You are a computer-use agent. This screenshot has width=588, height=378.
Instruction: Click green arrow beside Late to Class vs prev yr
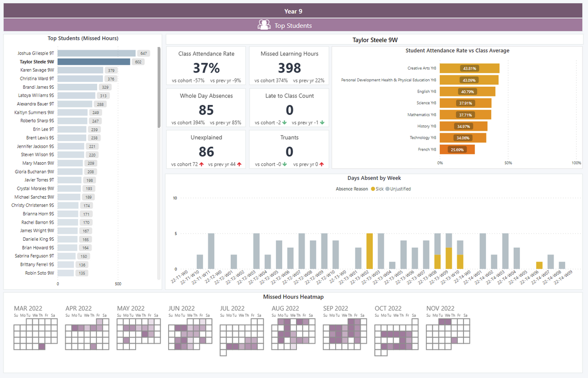coord(321,123)
